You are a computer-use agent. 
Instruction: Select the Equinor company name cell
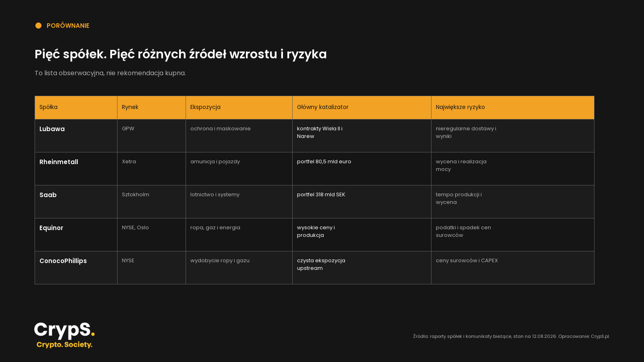76,235
